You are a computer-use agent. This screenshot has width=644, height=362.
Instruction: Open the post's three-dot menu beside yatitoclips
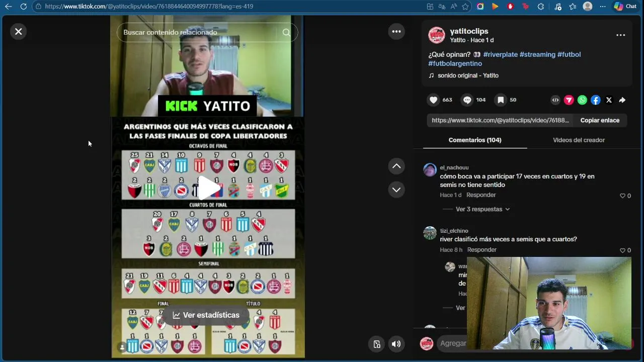620,35
